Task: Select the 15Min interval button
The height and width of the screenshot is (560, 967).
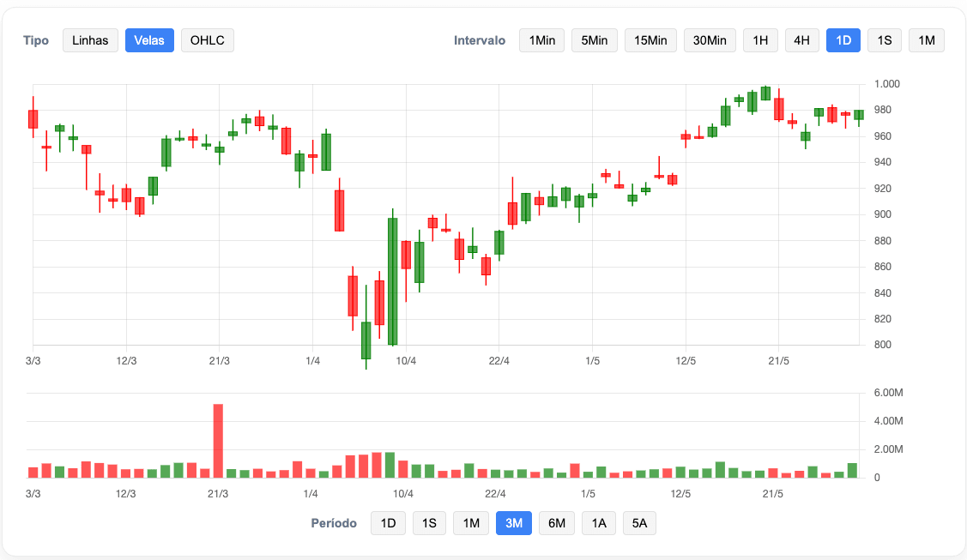Action: tap(650, 40)
